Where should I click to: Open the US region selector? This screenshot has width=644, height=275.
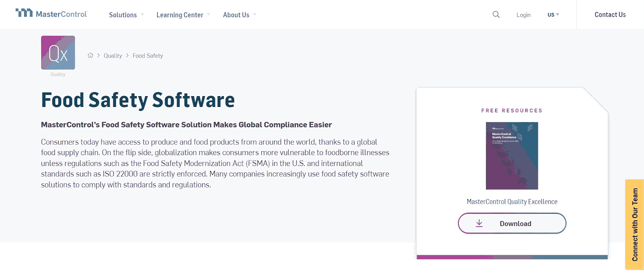[553, 14]
